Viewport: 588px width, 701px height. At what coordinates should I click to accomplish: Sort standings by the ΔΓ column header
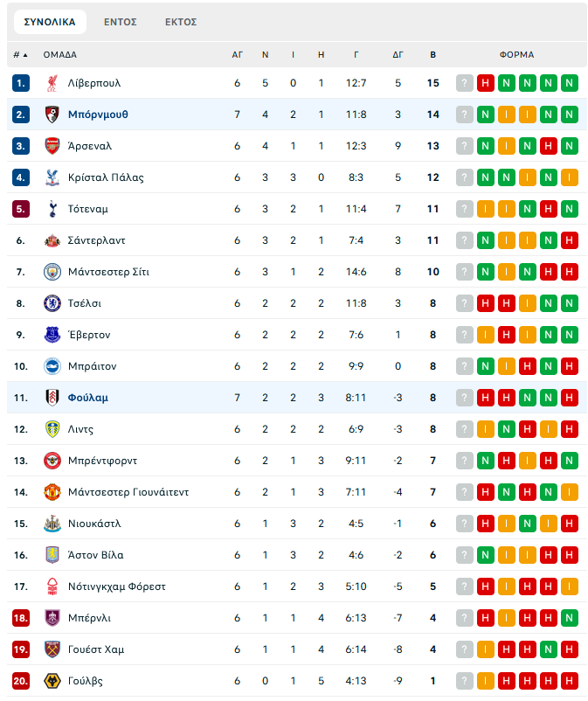[398, 54]
